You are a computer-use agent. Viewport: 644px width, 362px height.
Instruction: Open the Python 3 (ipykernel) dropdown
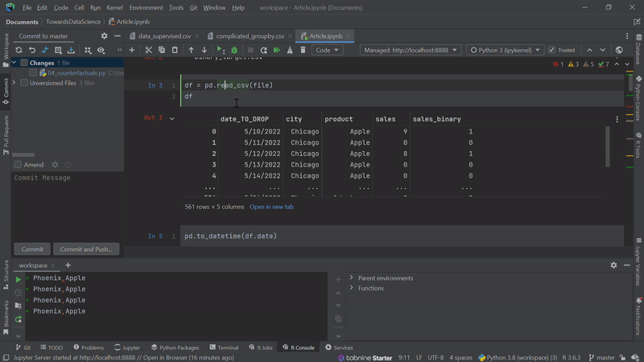coord(503,50)
